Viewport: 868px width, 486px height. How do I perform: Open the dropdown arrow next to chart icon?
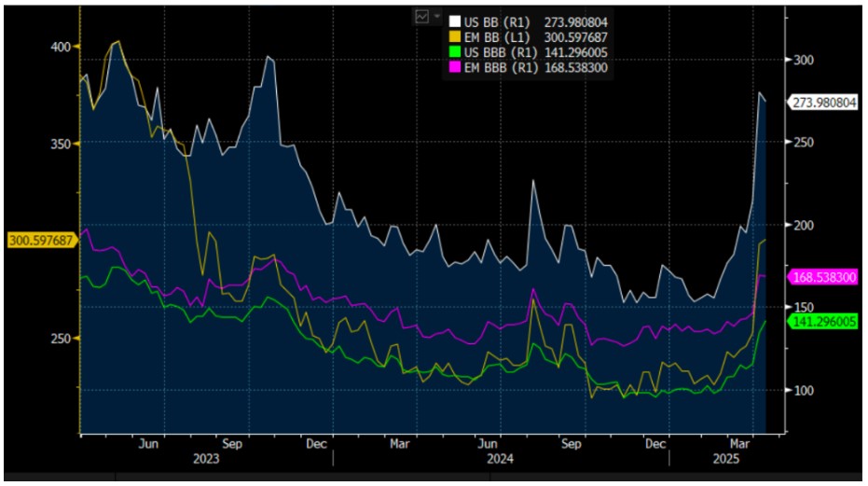(x=435, y=17)
